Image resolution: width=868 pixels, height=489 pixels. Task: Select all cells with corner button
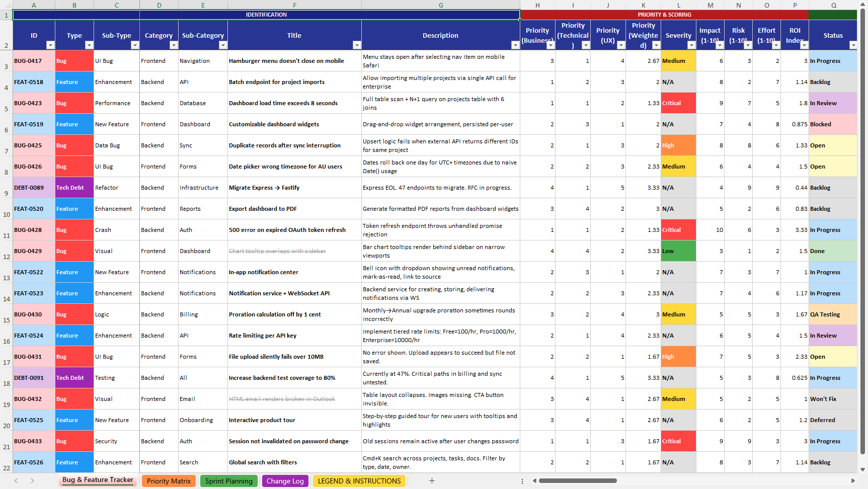(6, 5)
